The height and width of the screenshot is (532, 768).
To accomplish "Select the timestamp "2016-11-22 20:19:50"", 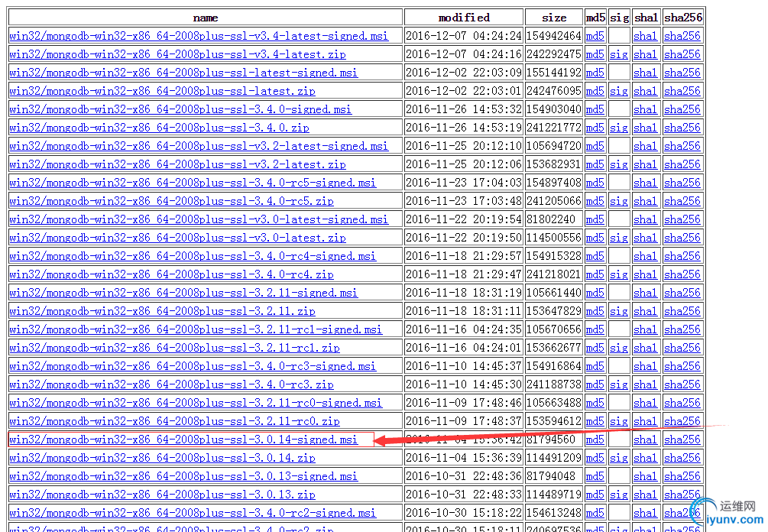I will (x=464, y=238).
